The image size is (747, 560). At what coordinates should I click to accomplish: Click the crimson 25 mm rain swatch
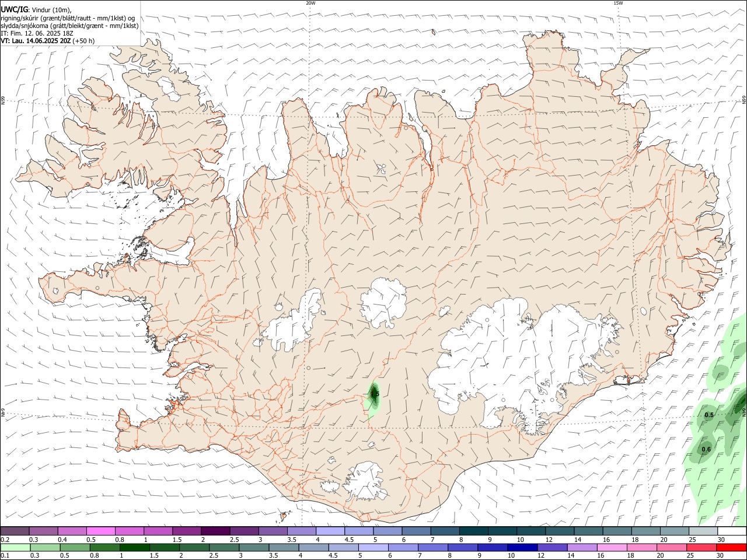pyautogui.click(x=701, y=548)
